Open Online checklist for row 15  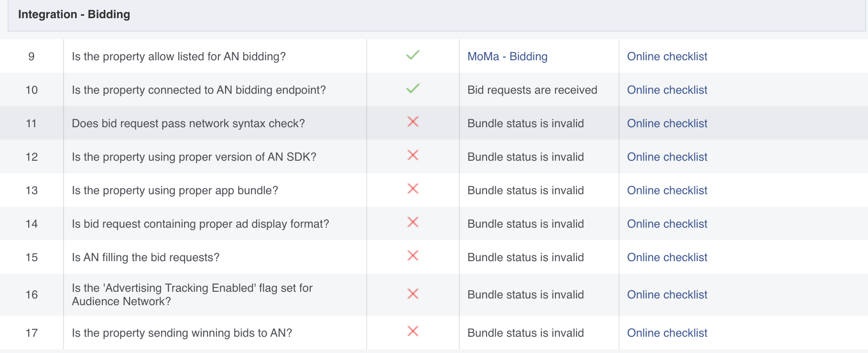tap(667, 257)
